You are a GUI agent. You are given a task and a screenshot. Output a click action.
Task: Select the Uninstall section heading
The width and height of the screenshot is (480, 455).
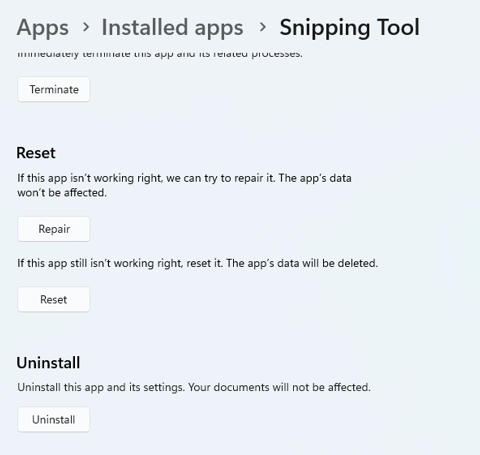(x=48, y=363)
